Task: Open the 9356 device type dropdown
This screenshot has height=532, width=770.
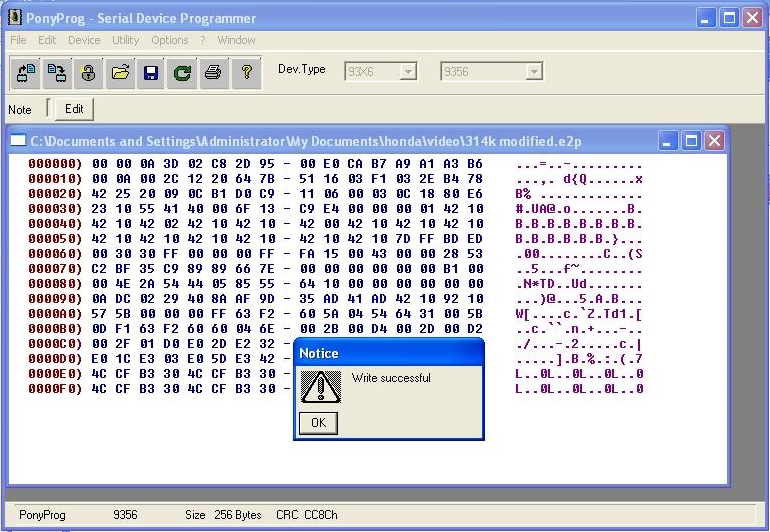Action: [533, 72]
